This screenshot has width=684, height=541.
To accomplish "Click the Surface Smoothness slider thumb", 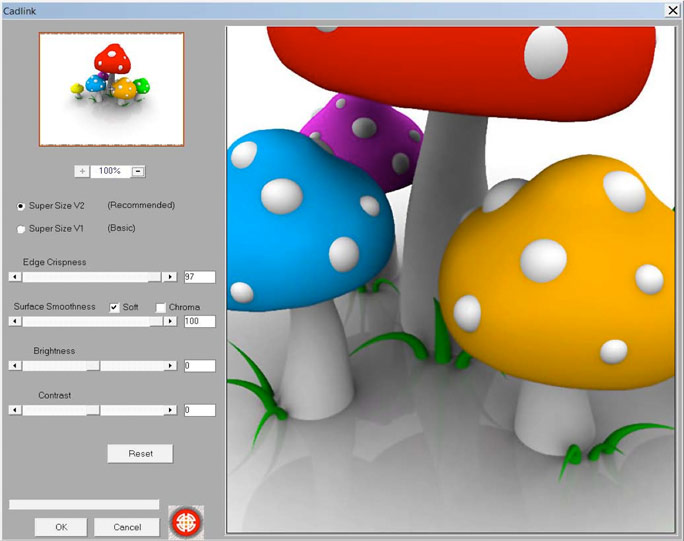I will click(x=156, y=321).
